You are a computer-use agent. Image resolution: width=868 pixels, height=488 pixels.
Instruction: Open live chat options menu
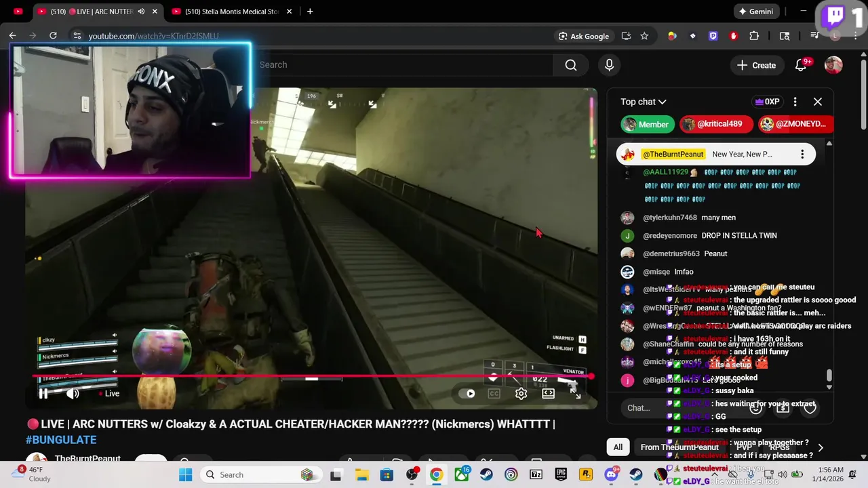(x=795, y=102)
